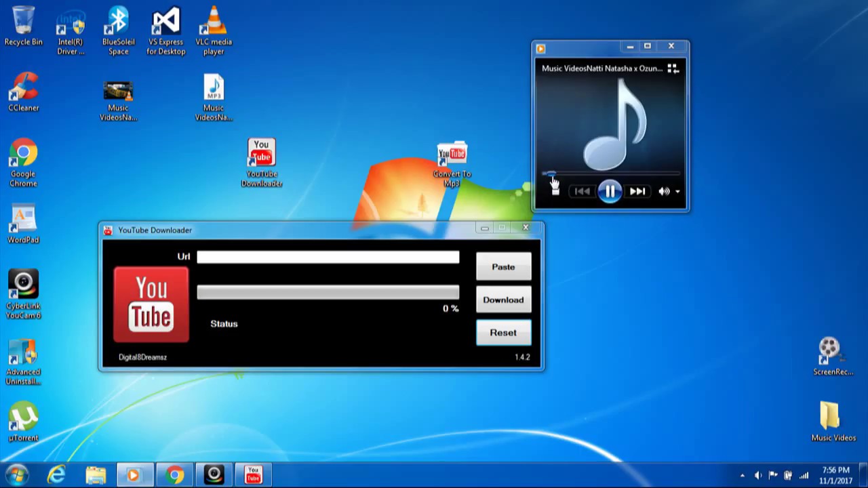Expand the media player volume dropdown arrow
This screenshot has width=868, height=488.
tap(677, 192)
